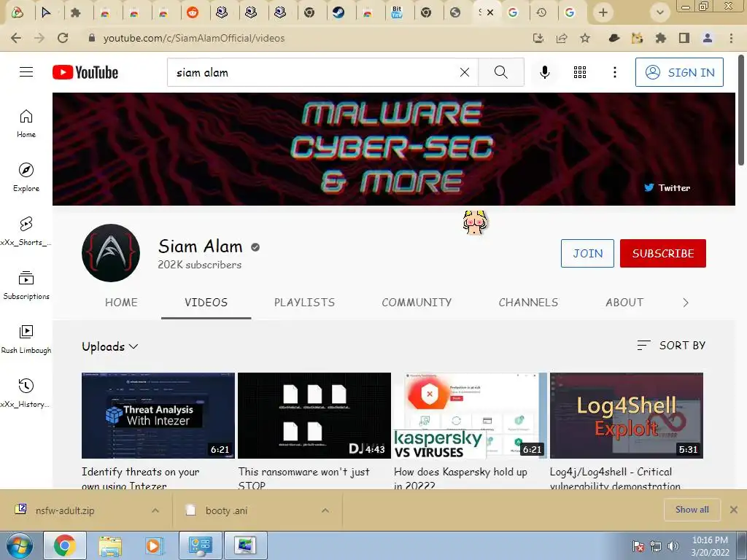The image size is (747, 560).
Task: Click the Join button
Action: tap(587, 253)
